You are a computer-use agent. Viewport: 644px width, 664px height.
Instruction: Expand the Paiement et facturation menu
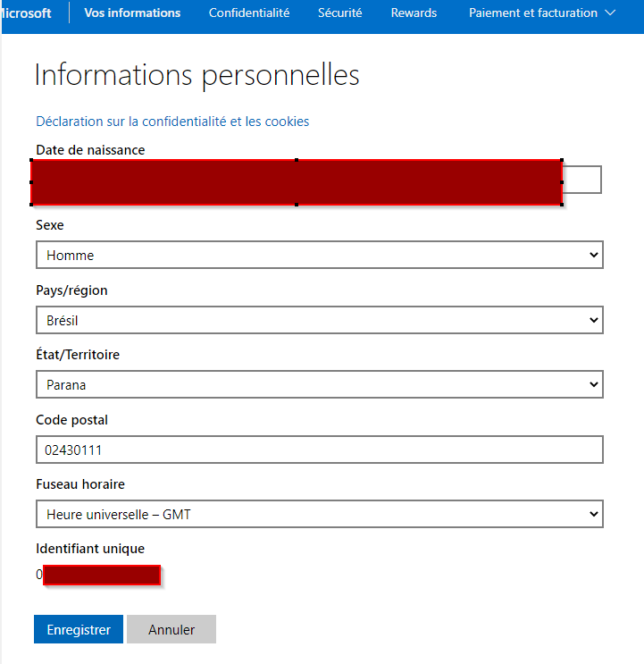533,13
